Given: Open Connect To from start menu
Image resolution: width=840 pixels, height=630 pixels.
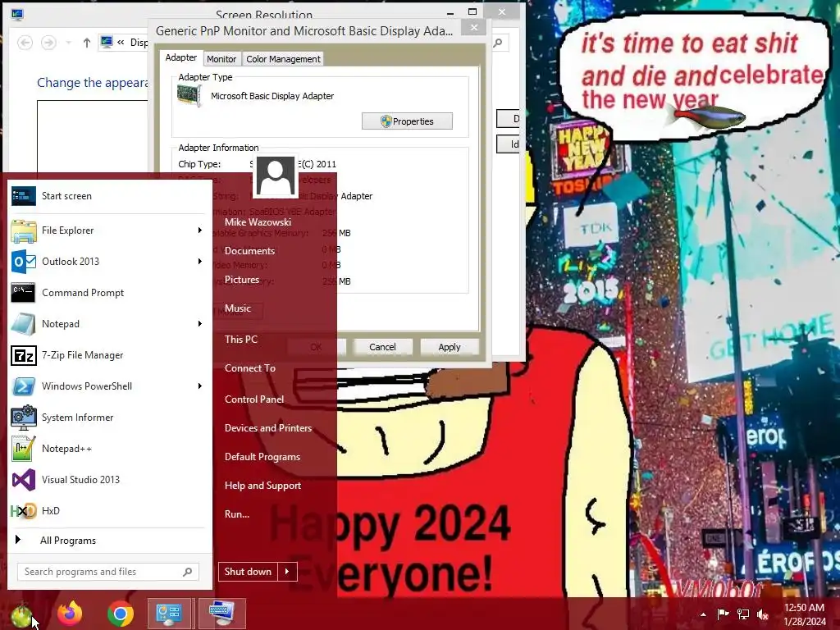Looking at the screenshot, I should 250,368.
